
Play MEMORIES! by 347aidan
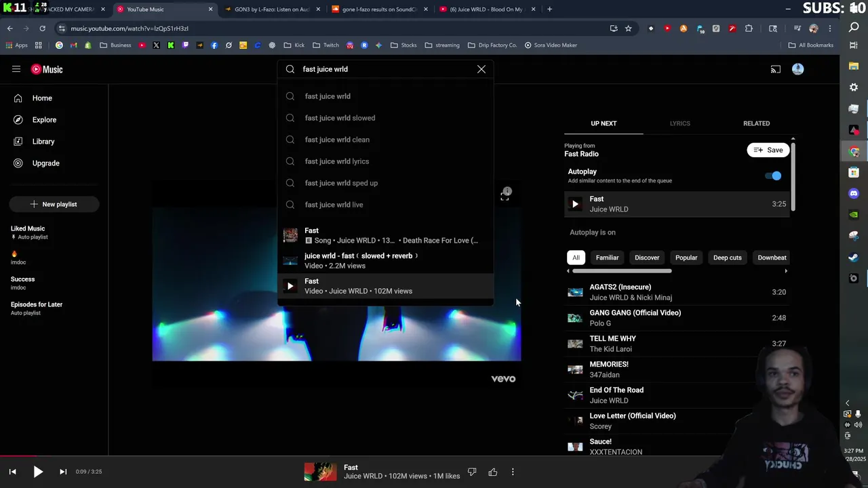point(677,369)
